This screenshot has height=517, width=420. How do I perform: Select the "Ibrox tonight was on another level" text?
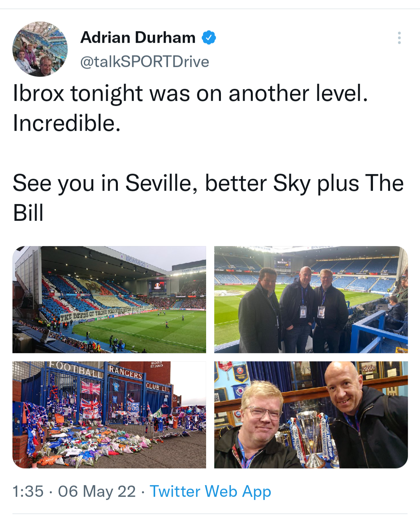[x=191, y=94]
